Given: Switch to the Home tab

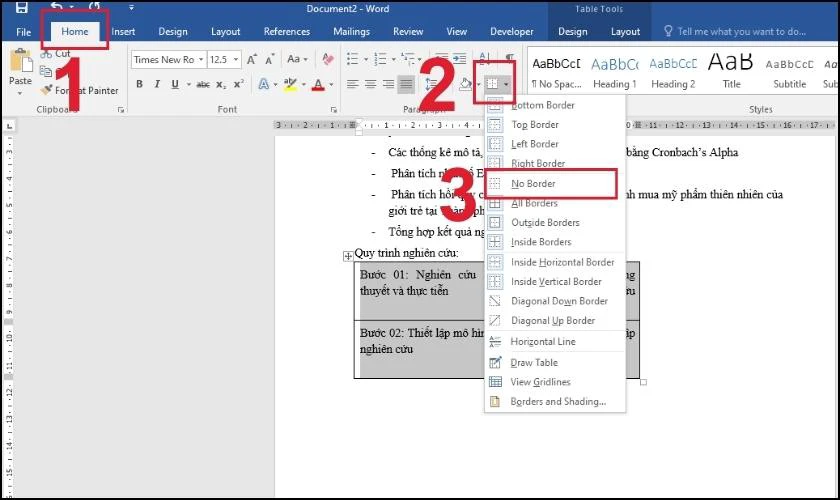Looking at the screenshot, I should coord(74,32).
